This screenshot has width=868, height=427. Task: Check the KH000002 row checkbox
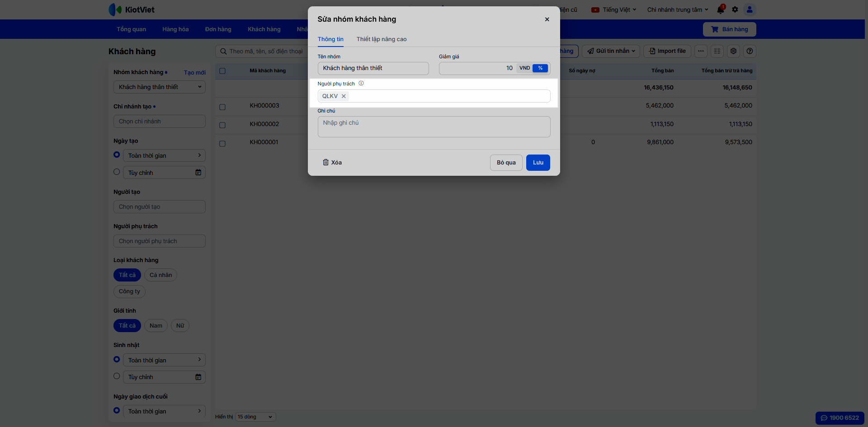click(x=222, y=125)
